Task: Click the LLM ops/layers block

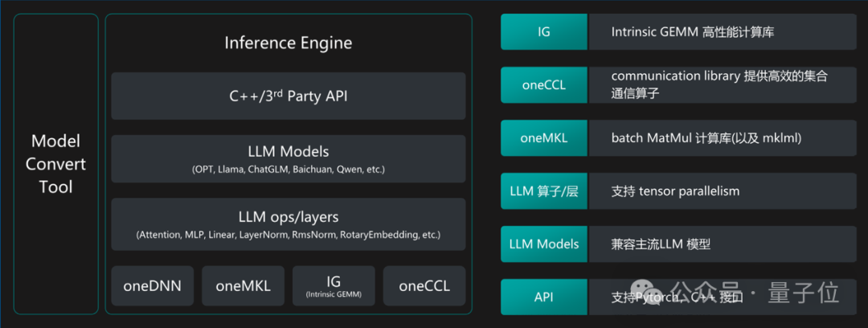Action: (288, 224)
